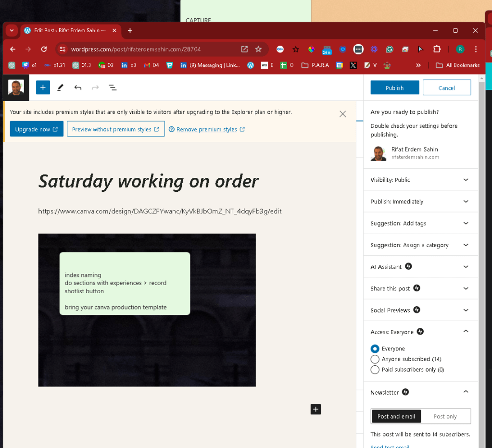Open the X bookmark
The width and height of the screenshot is (492, 448).
coord(353,65)
